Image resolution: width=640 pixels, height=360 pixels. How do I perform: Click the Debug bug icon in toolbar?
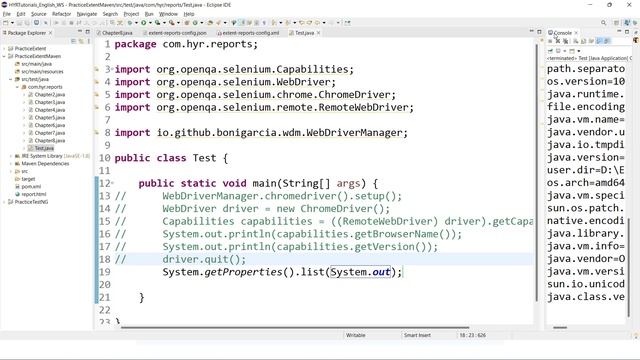[130, 23]
